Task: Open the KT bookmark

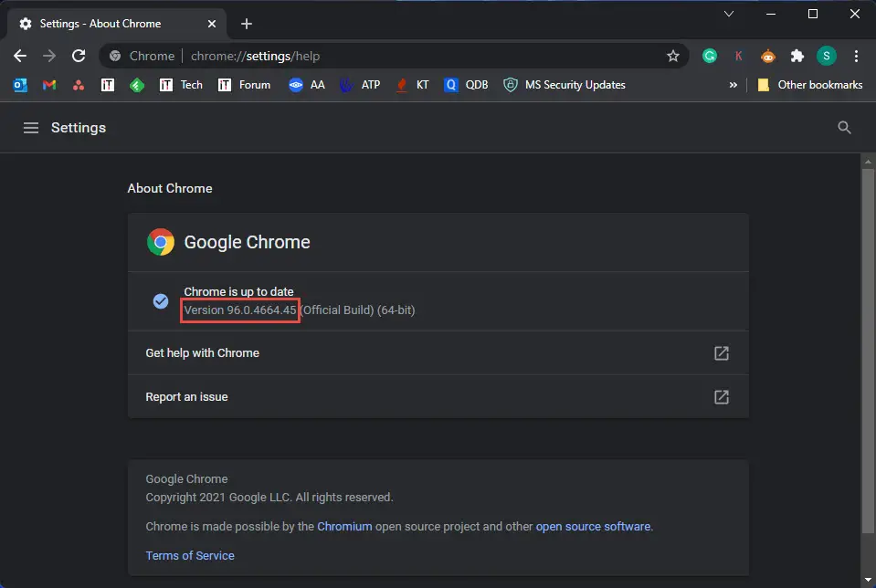Action: [x=412, y=85]
